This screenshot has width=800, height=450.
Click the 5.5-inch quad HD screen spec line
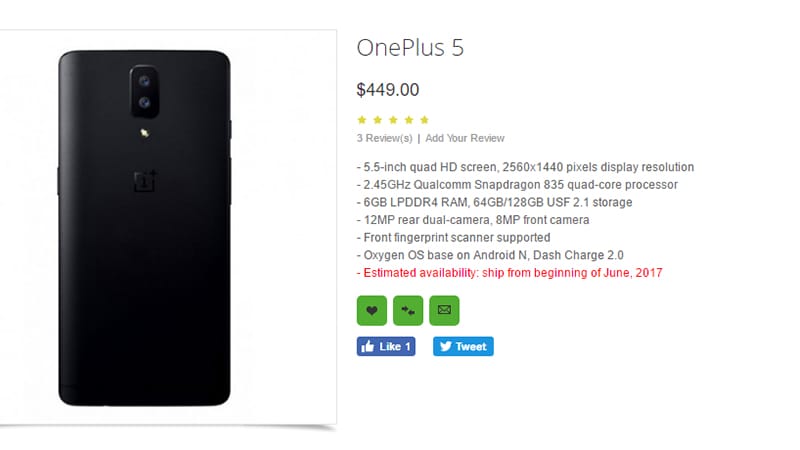coord(525,167)
